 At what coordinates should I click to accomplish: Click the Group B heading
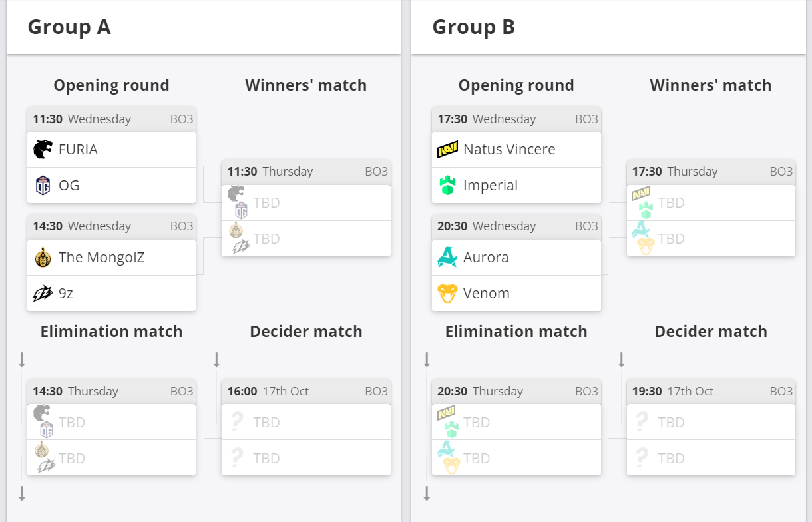point(474,27)
